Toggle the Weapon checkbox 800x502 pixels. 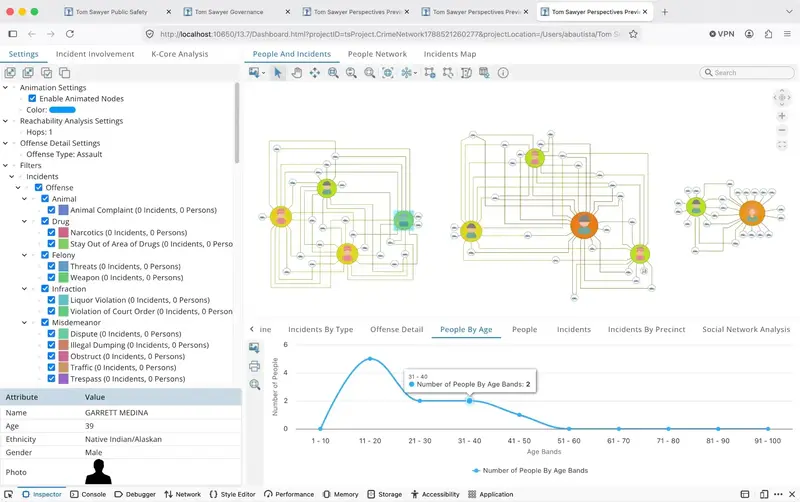click(52, 277)
